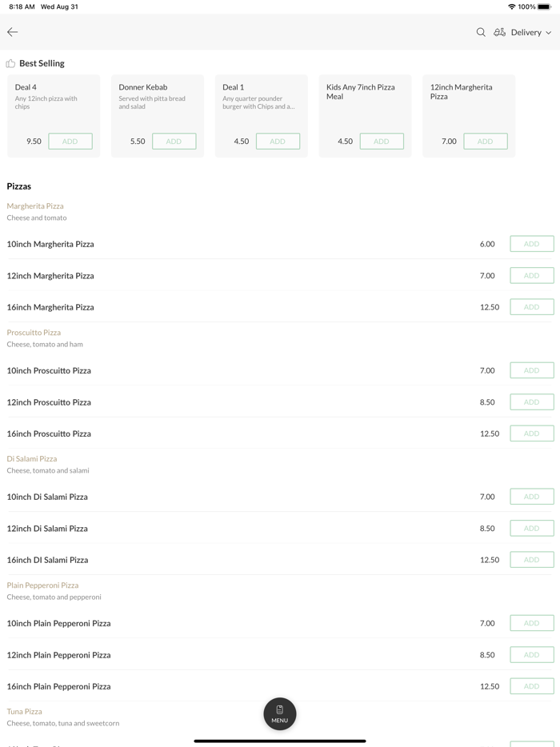Viewport: 560px width, 747px height.
Task: Tap the 9.50 price on Deal 4
Action: pyautogui.click(x=34, y=142)
